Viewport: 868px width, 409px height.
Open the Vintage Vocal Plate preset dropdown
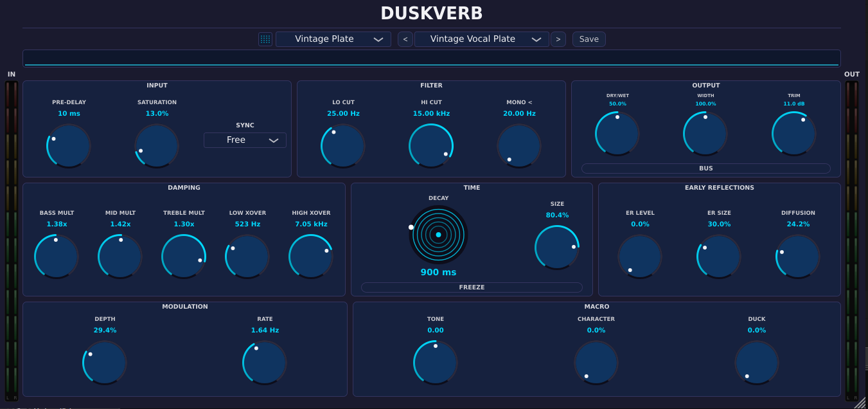click(482, 39)
